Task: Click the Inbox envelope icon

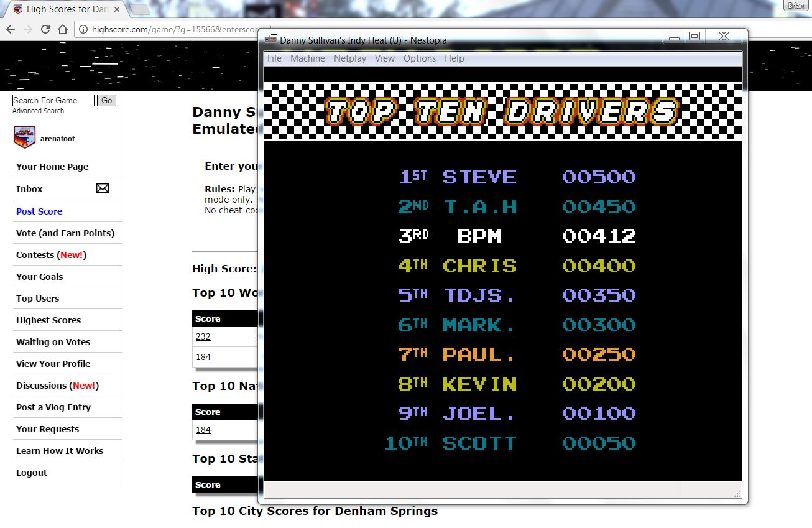Action: [x=103, y=188]
